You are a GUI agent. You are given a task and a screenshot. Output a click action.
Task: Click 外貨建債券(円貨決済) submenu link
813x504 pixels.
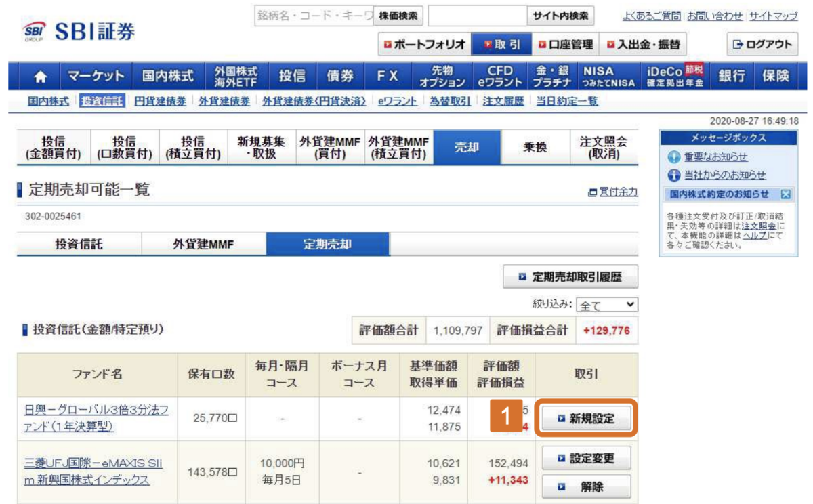coord(314,102)
